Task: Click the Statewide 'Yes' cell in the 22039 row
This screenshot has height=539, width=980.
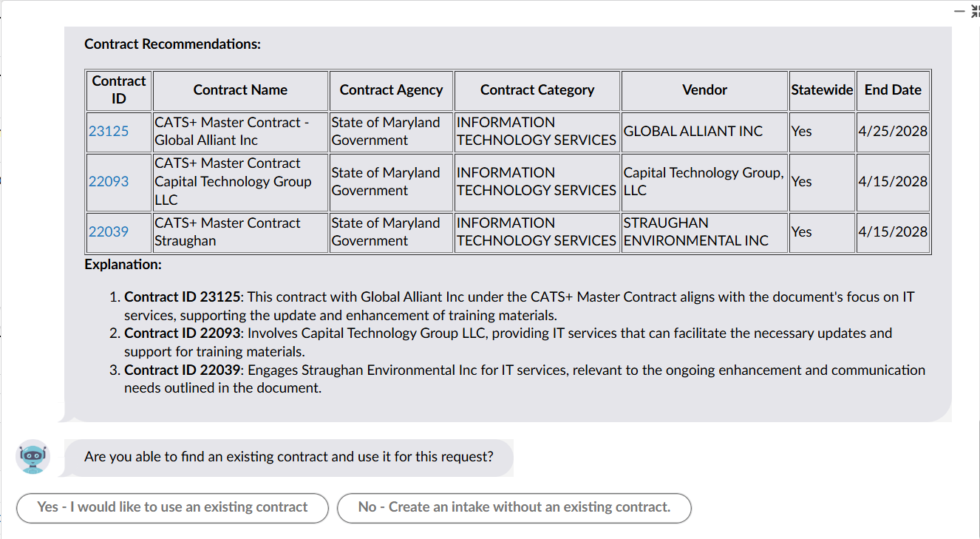Action: point(822,232)
